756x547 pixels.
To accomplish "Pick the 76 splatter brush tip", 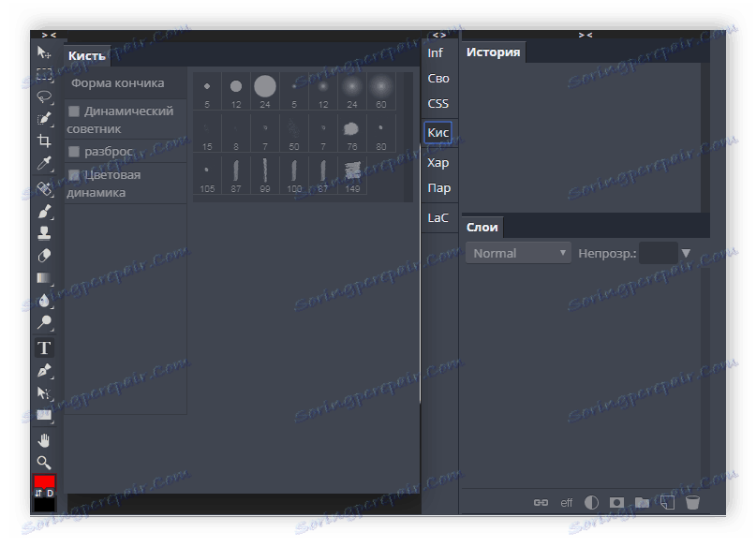I will (x=352, y=134).
